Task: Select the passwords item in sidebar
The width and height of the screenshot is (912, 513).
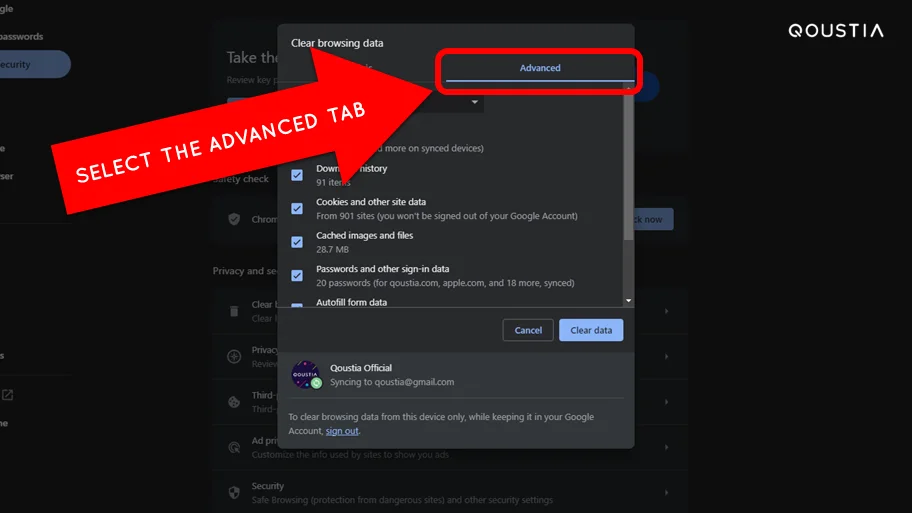Action: 22,37
